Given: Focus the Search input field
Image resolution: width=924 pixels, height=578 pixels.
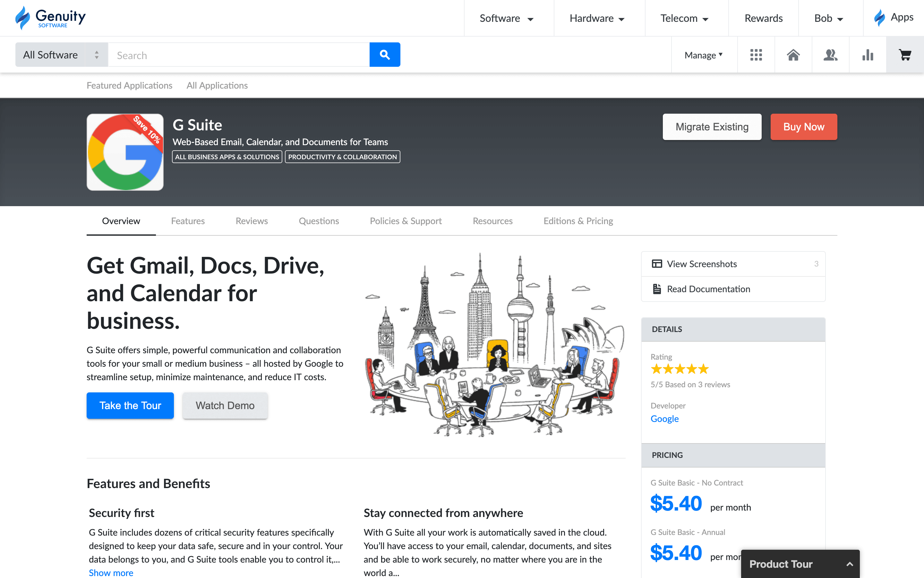Looking at the screenshot, I should pos(239,55).
